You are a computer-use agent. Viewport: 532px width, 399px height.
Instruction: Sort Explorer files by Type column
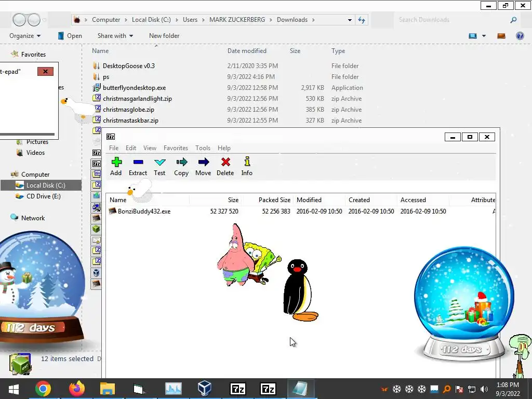coord(338,51)
